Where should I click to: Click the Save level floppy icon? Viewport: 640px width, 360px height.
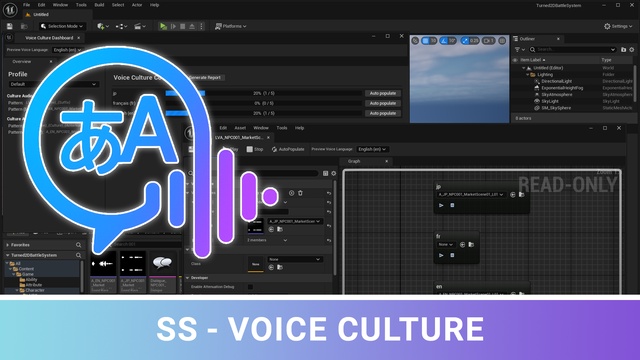10,26
